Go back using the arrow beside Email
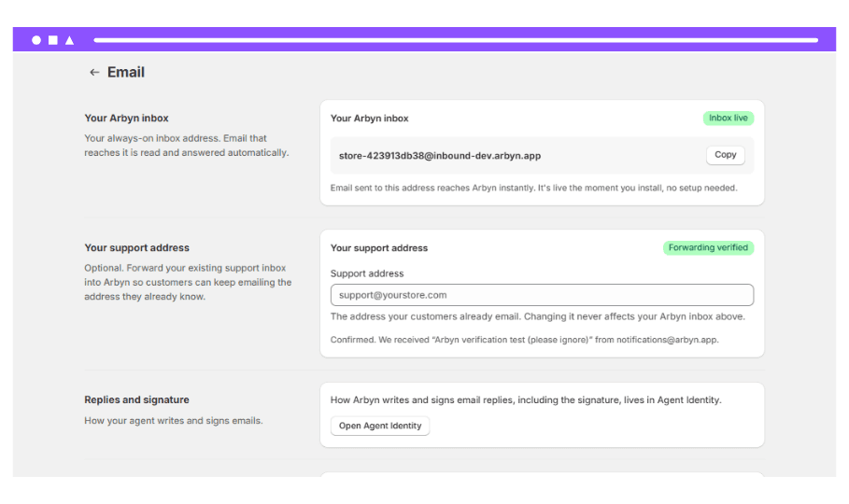 click(x=94, y=72)
